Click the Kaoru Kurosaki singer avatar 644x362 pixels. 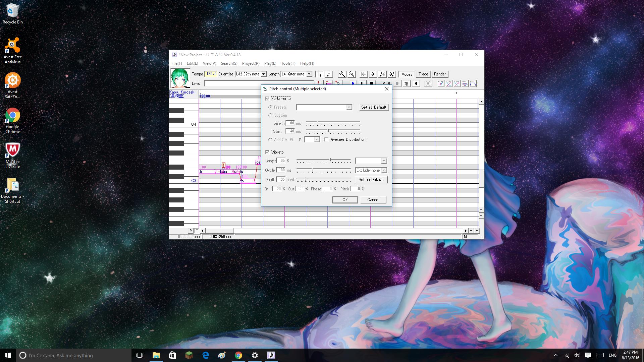point(180,78)
